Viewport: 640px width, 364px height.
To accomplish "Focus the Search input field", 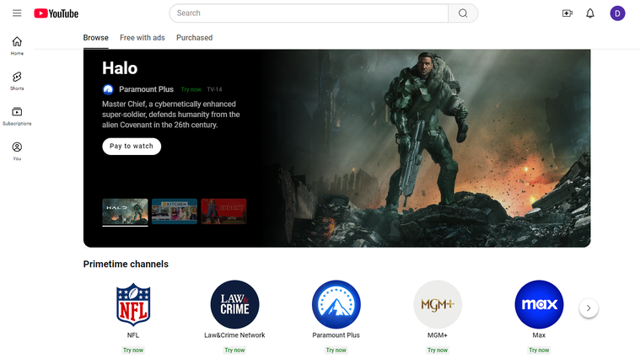I will click(x=309, y=13).
